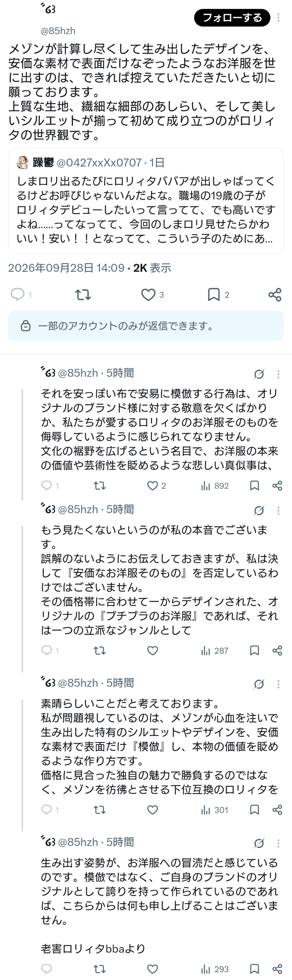This screenshot has height=980, width=292.
Task: Share the main post
Action: [275, 294]
